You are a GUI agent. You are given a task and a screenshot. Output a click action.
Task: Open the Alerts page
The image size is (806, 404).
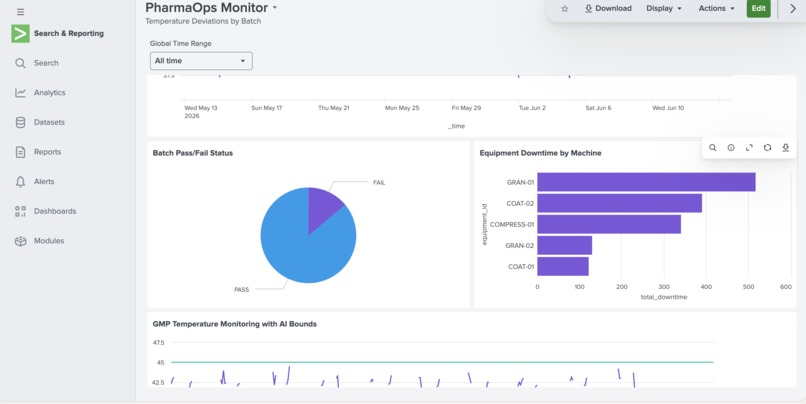[44, 181]
